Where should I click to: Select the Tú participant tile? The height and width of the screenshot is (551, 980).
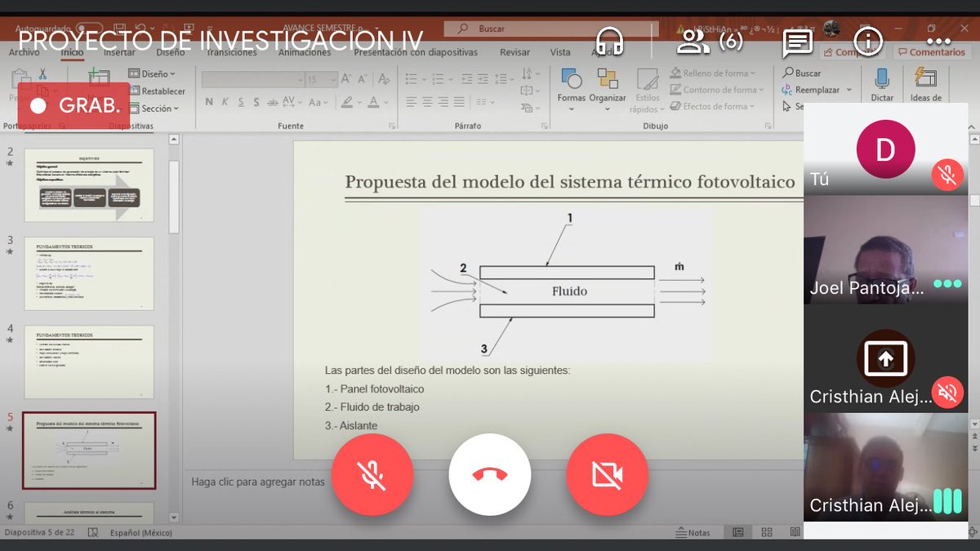click(x=885, y=150)
